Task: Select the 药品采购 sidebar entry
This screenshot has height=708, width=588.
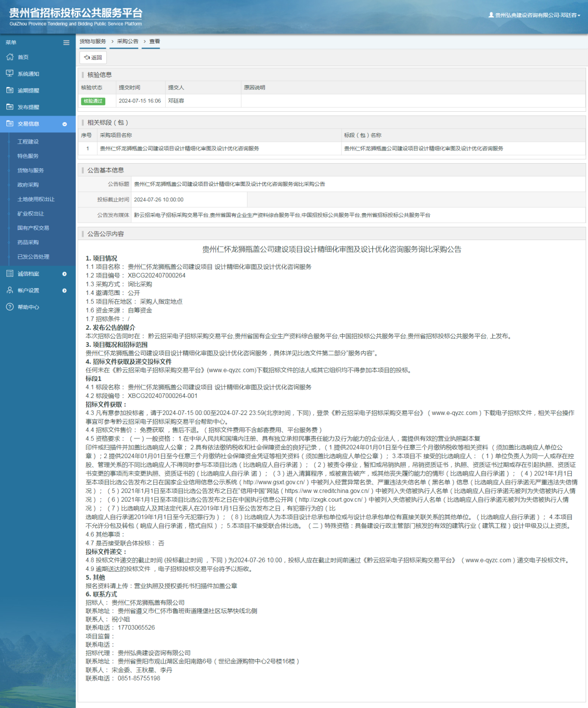Action: (x=28, y=242)
